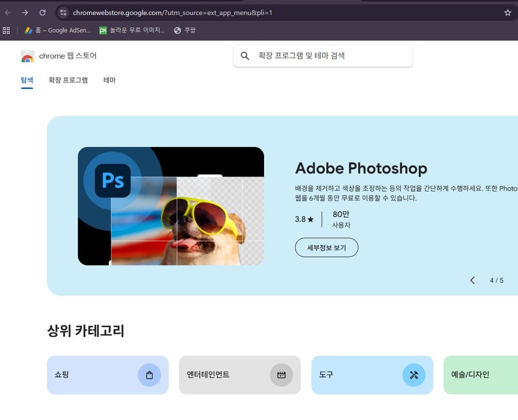Open the 예술/디자인 category card
This screenshot has height=420, width=518.
click(x=481, y=375)
